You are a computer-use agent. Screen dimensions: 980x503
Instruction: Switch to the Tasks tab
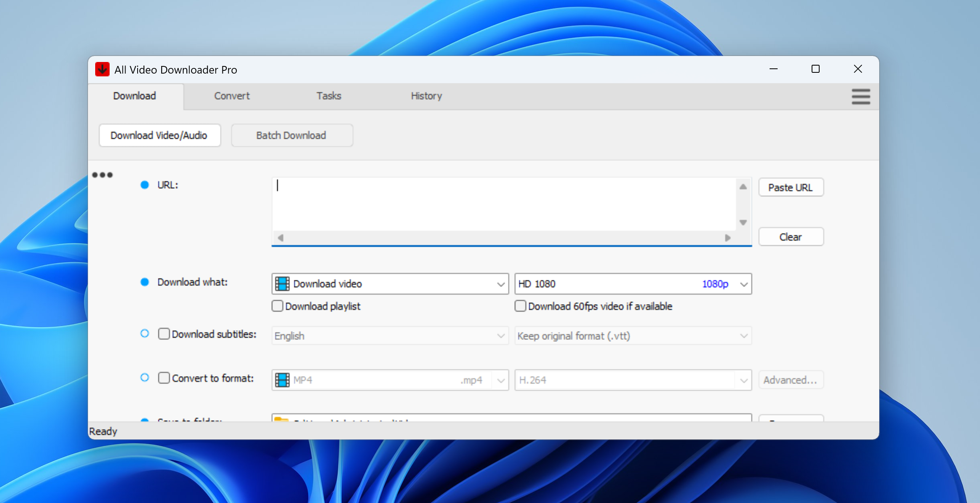pyautogui.click(x=329, y=96)
